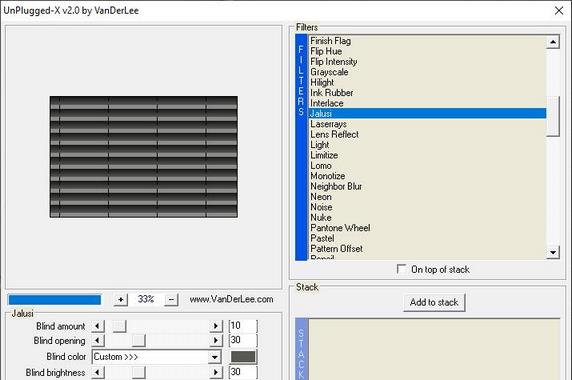Select the Pantone Wheel filter
The width and height of the screenshot is (572, 380).
pyautogui.click(x=427, y=228)
